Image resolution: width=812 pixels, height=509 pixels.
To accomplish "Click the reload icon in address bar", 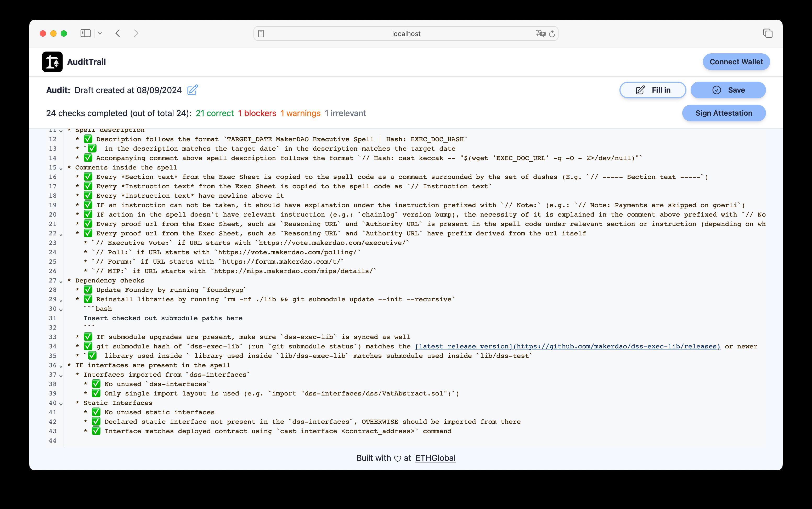I will (551, 33).
